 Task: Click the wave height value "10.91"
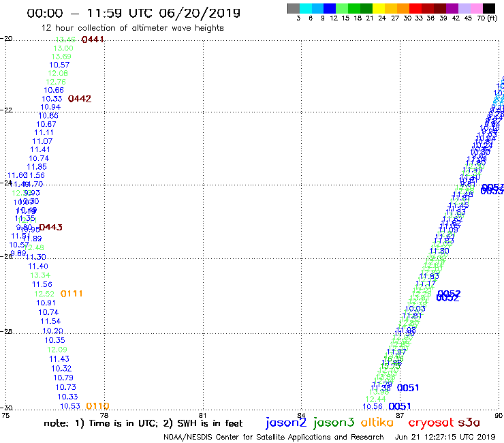(46, 303)
